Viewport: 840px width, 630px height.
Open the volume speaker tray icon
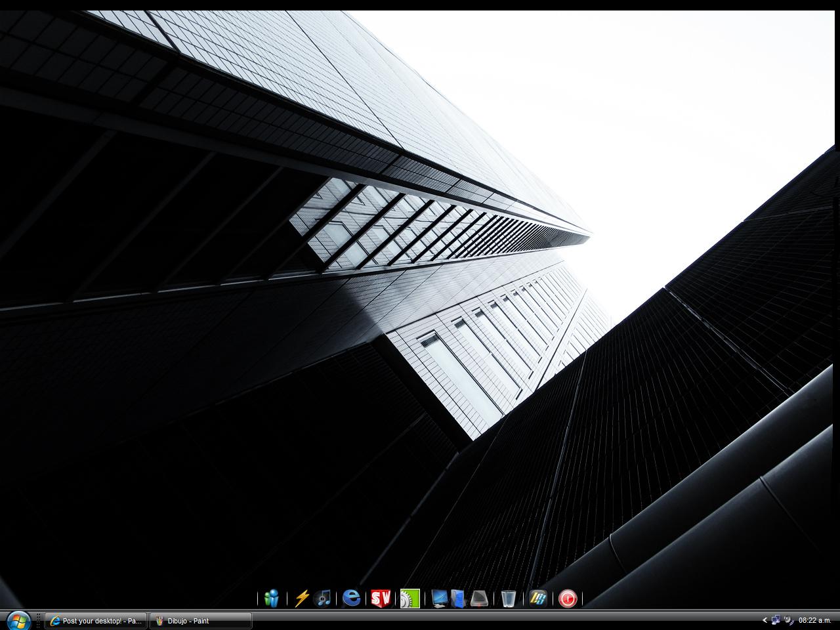click(x=788, y=620)
